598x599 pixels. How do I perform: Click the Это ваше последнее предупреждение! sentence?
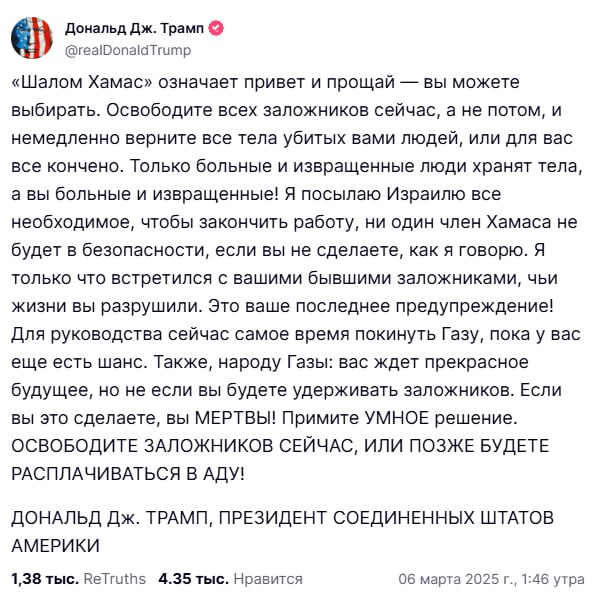[x=381, y=306]
